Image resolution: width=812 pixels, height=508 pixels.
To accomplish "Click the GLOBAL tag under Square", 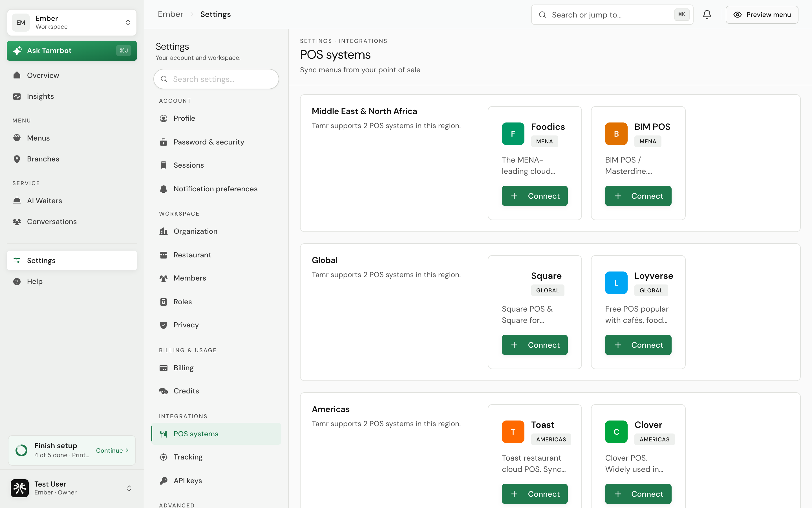I will point(547,290).
